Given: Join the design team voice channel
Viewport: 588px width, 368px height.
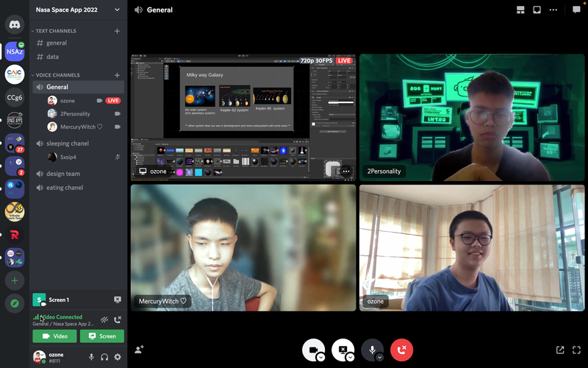Looking at the screenshot, I should (62, 174).
